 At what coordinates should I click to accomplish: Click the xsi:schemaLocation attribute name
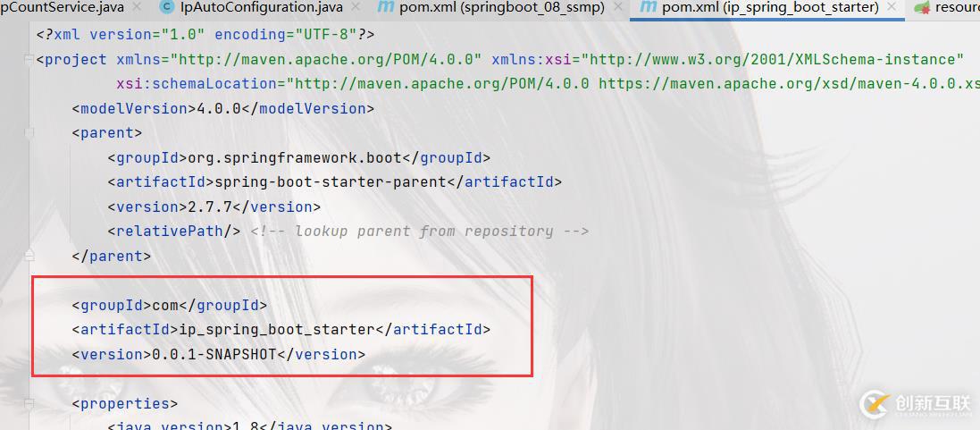pyautogui.click(x=197, y=84)
